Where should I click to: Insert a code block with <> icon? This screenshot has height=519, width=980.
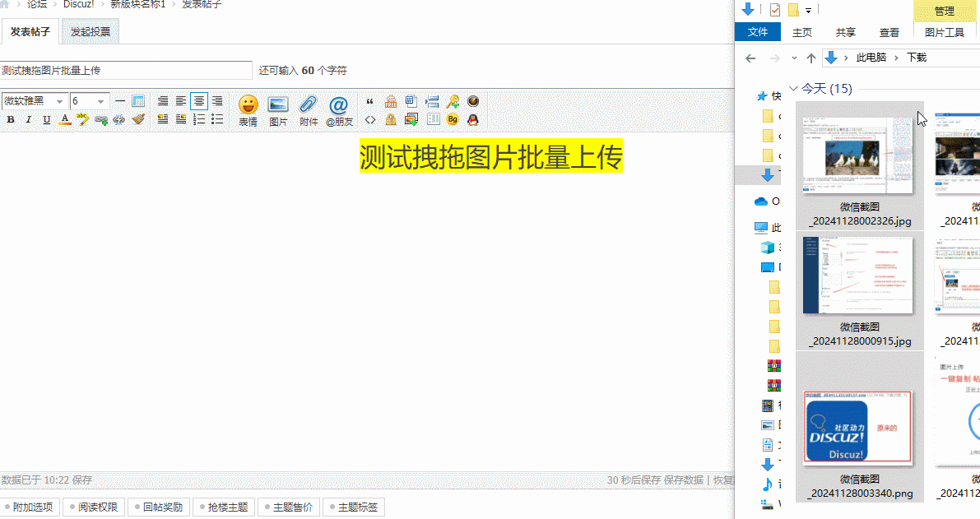pyautogui.click(x=370, y=120)
